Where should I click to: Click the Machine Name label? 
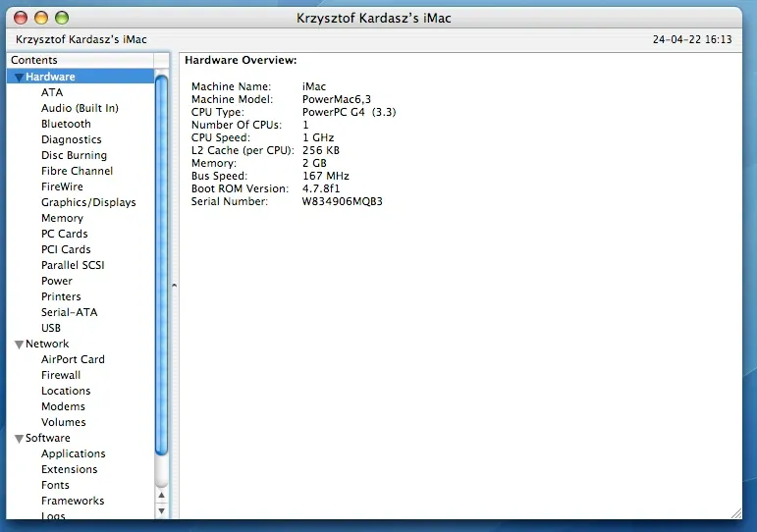232,86
